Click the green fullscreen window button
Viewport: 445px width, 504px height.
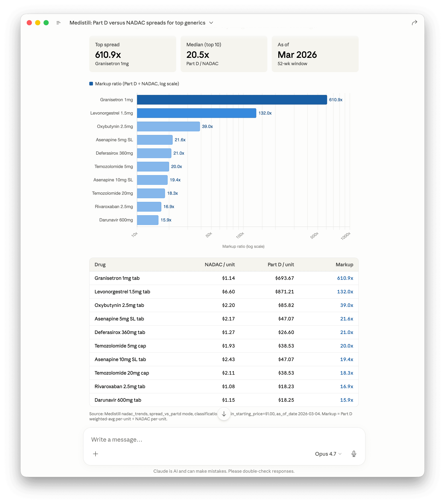[46, 23]
